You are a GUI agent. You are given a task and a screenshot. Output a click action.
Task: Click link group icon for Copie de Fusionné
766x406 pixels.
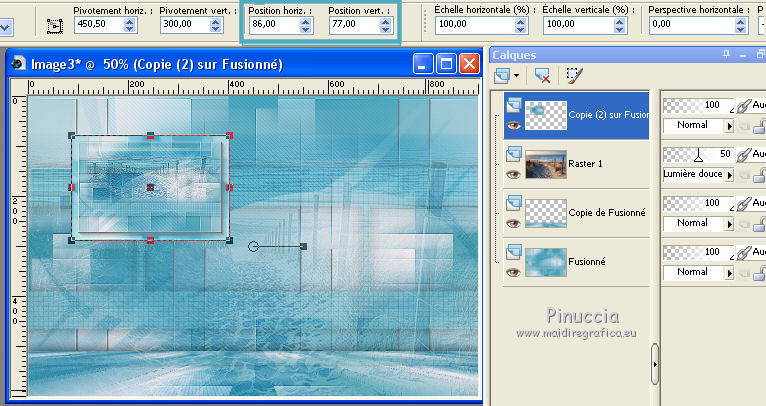(x=744, y=203)
